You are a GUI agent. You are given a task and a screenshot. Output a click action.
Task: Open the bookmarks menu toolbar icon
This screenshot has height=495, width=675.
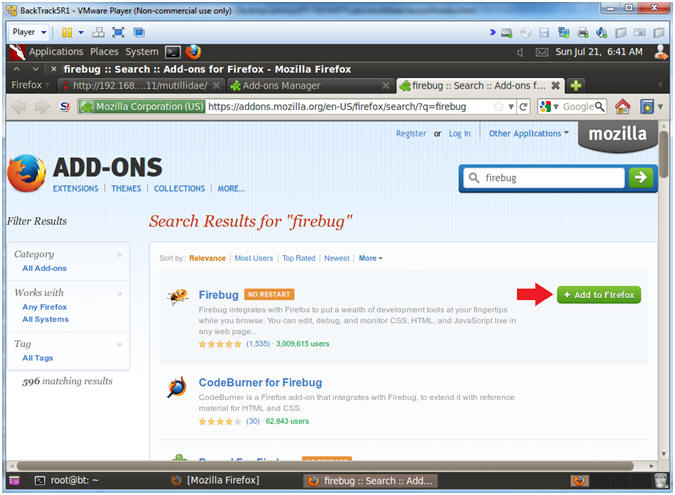point(647,106)
